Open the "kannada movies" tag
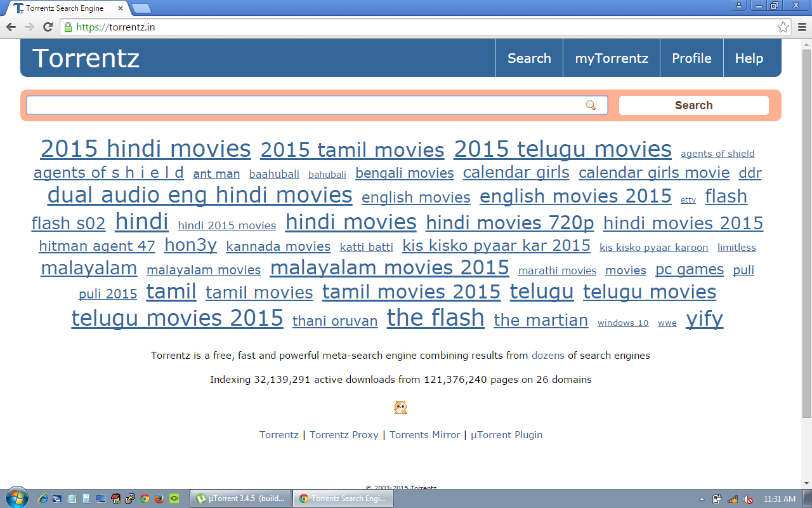 [278, 246]
